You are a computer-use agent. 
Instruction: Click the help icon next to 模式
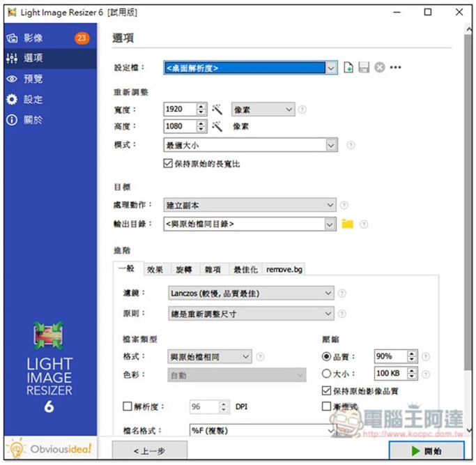pyautogui.click(x=351, y=145)
